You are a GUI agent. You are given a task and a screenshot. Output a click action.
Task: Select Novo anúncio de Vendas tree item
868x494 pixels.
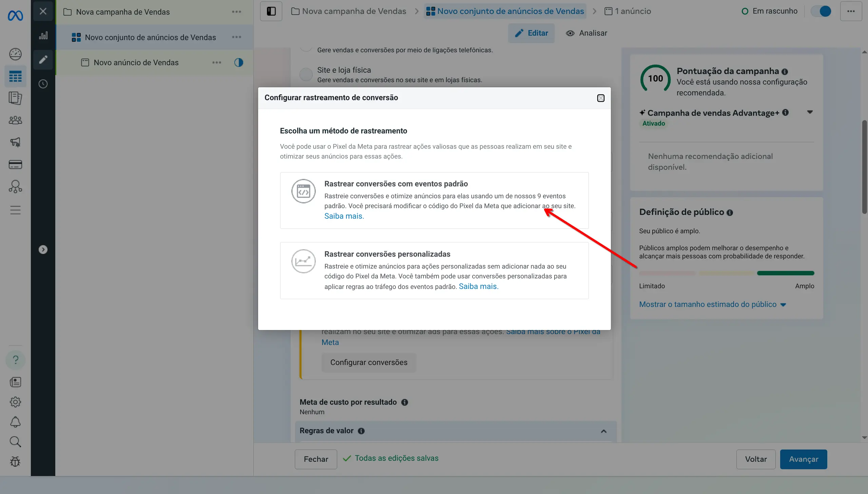154,62
